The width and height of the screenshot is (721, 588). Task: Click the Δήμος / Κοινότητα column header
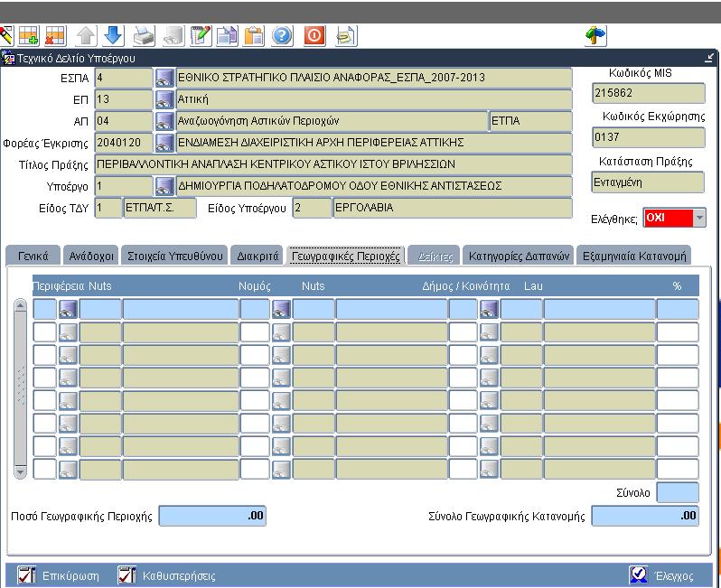pos(466,286)
